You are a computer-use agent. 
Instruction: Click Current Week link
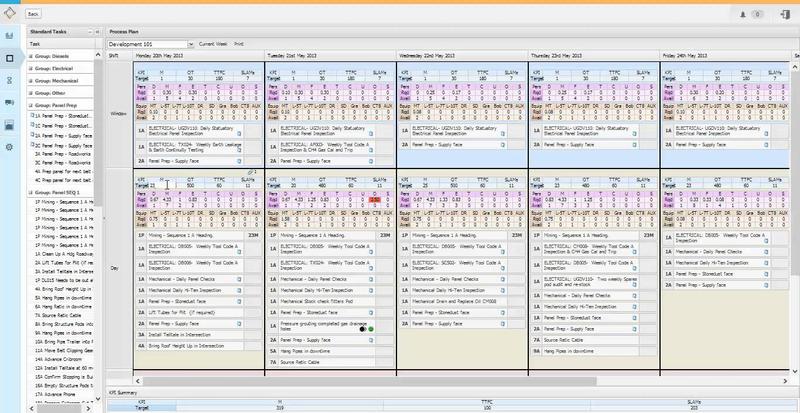point(213,44)
